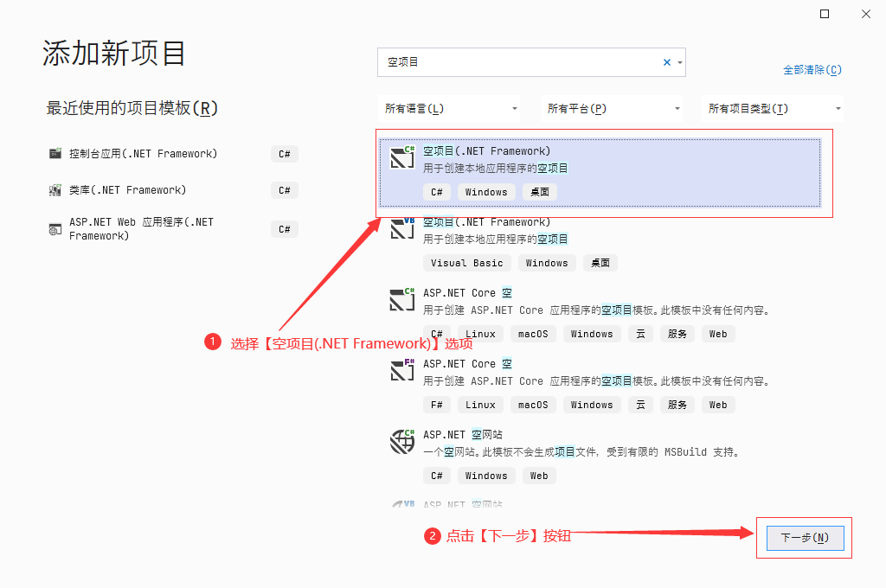Image resolution: width=886 pixels, height=588 pixels.
Task: Click the C# empty project (.NET Framework) icon
Action: click(402, 157)
